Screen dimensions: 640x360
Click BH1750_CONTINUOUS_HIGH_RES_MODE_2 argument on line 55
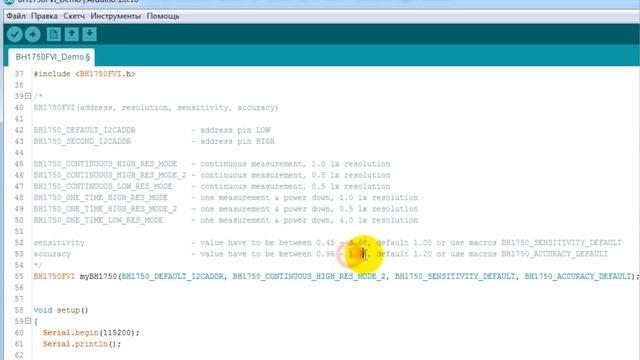309,276
